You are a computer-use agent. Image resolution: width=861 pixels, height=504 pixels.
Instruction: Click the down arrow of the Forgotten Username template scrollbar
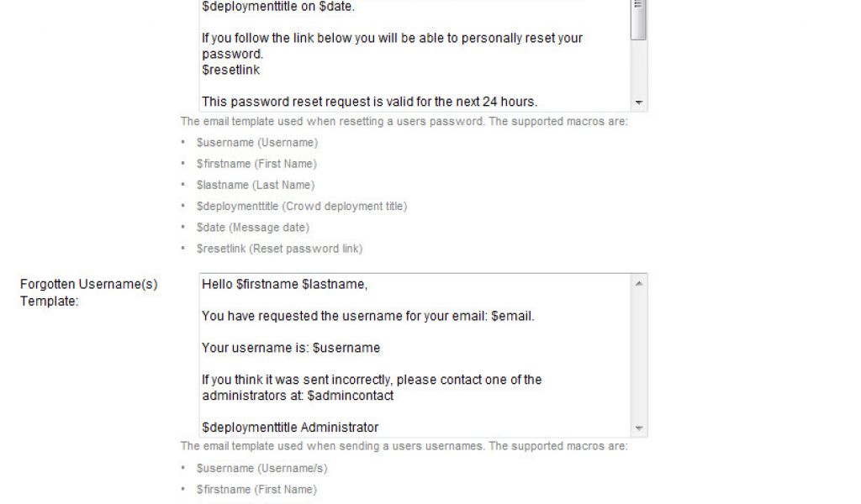pos(639,428)
